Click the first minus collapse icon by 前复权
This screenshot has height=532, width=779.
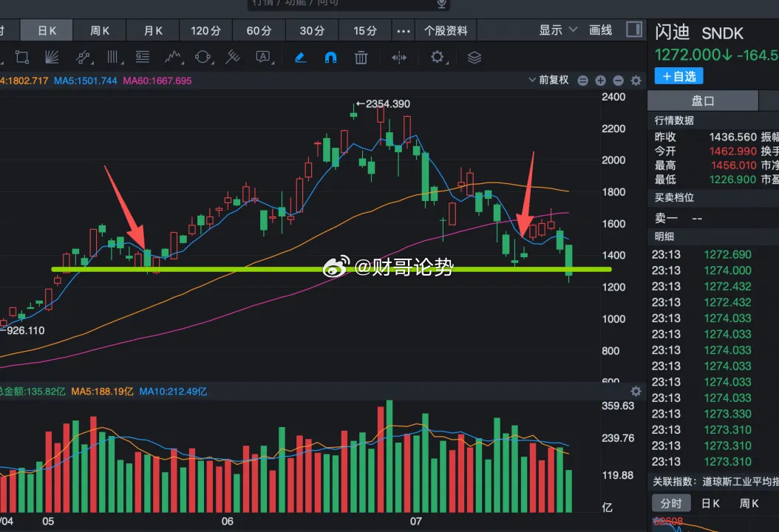pyautogui.click(x=582, y=81)
